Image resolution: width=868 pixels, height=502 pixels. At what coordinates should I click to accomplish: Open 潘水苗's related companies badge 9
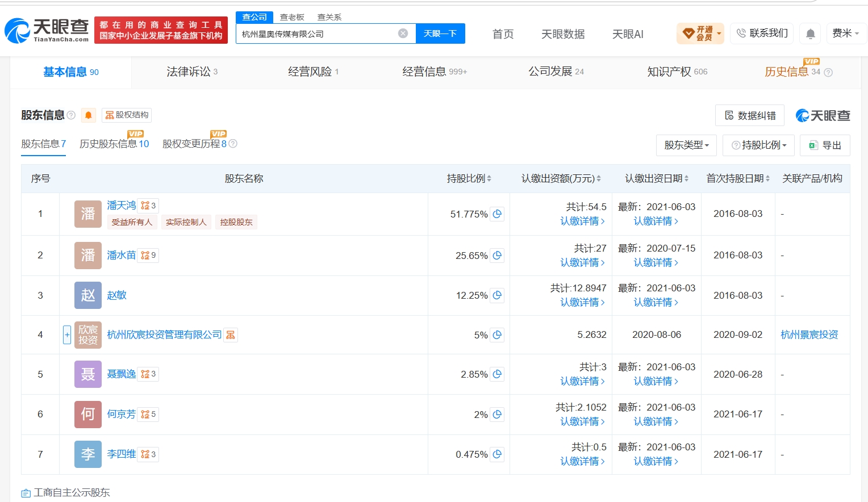148,256
